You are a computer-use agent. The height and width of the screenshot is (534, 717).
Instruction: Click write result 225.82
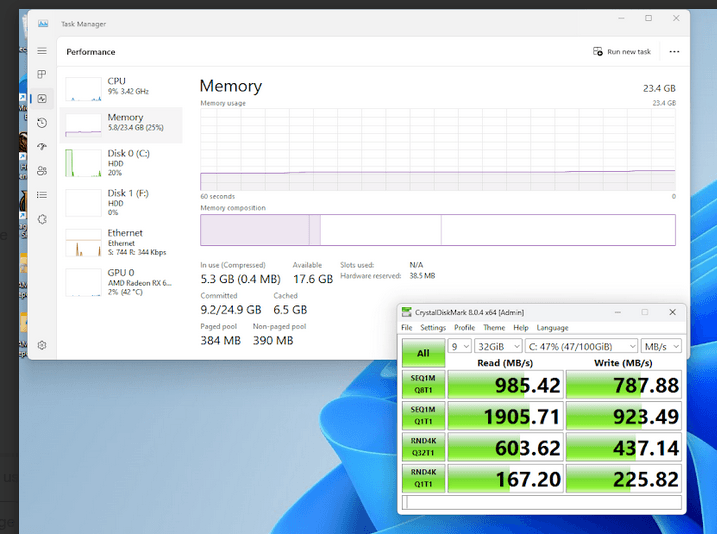point(624,479)
